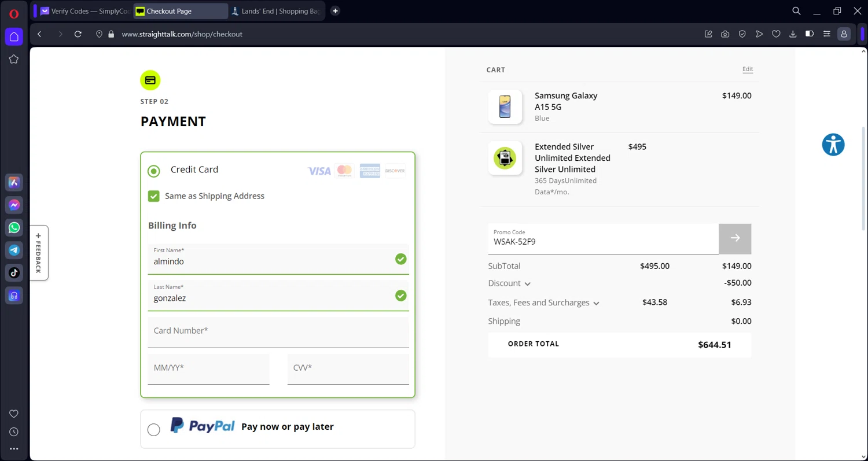Open bookmarks star icon in sidebar
Viewport: 868px width, 461px height.
(14, 59)
